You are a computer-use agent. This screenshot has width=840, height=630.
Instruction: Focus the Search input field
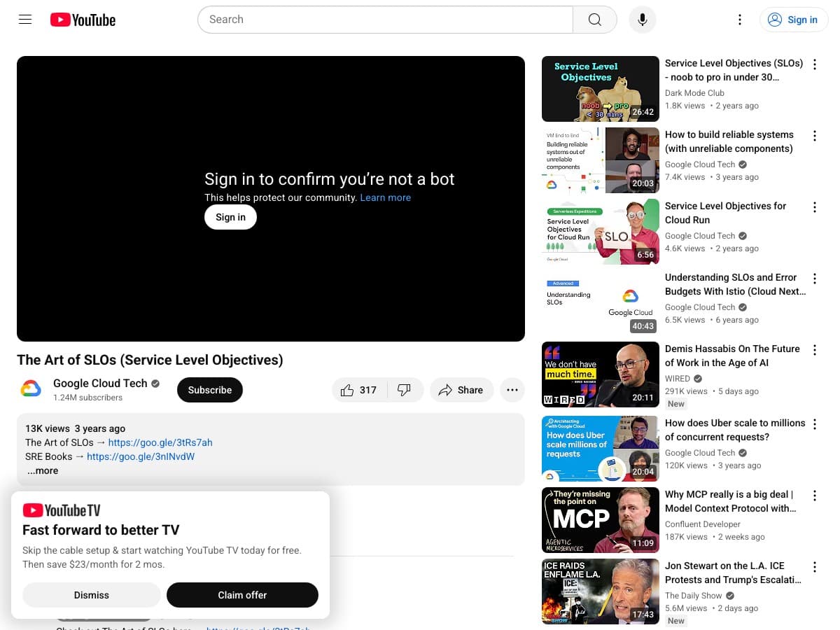click(x=385, y=20)
